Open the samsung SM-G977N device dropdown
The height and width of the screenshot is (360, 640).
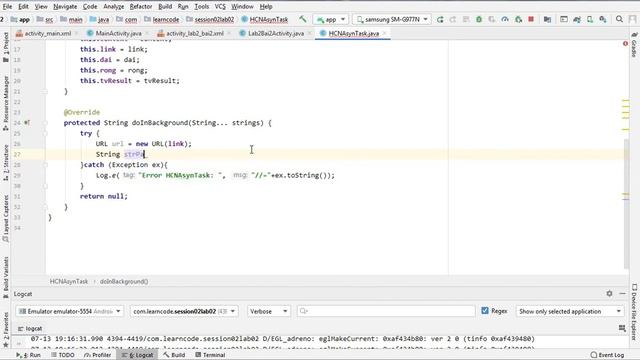(392, 19)
